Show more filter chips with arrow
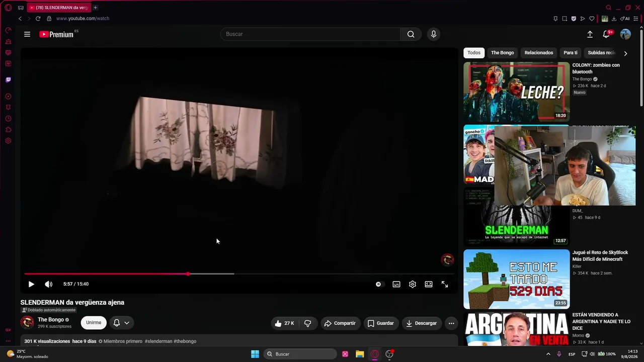 625,53
